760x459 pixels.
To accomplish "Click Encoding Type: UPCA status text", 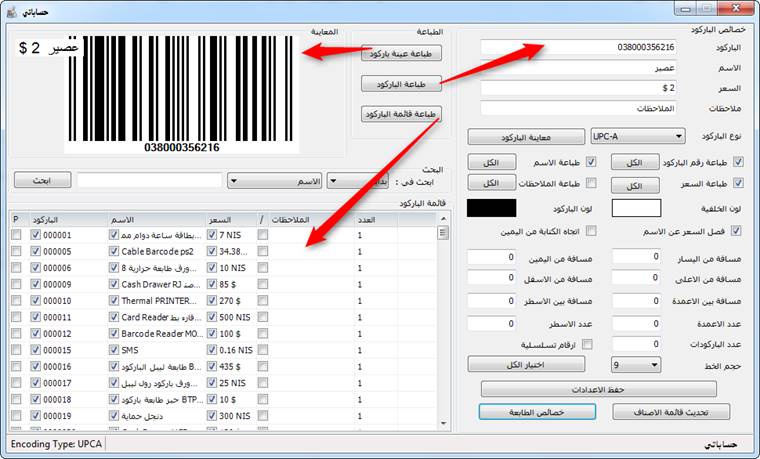I will pyautogui.click(x=56, y=443).
